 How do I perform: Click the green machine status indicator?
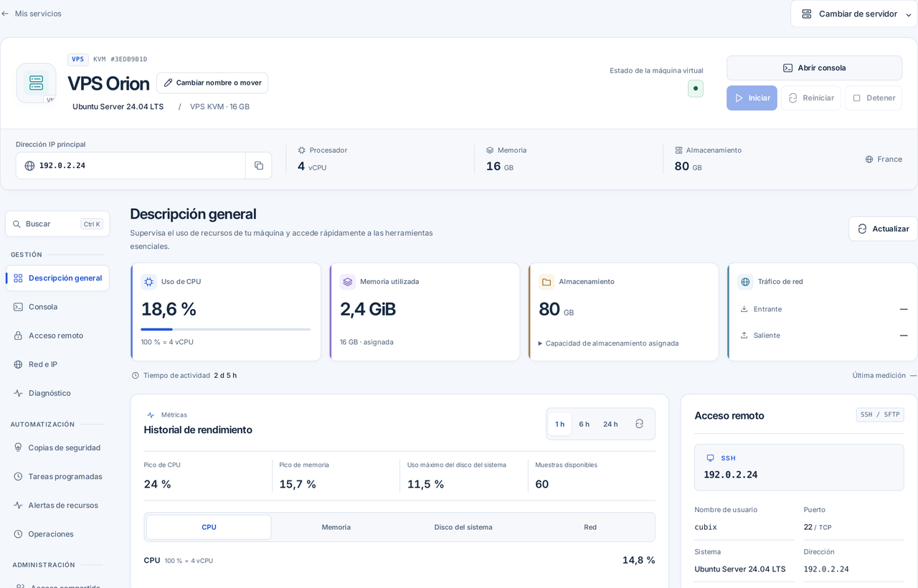[x=696, y=88]
